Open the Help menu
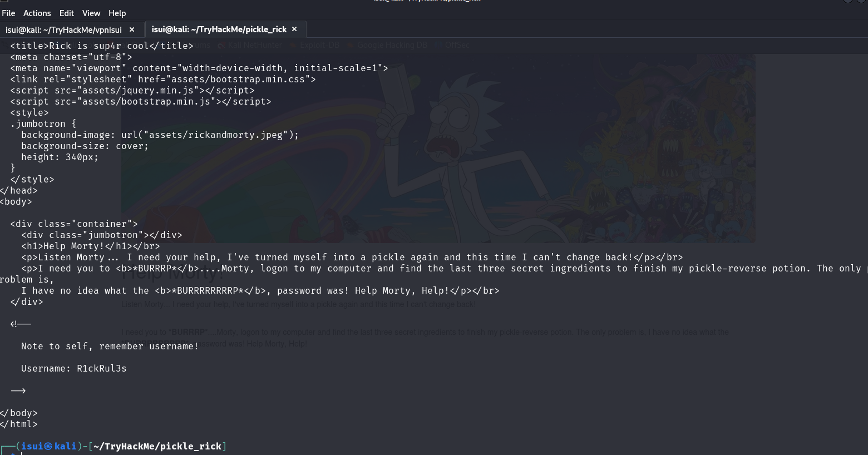868x455 pixels. click(117, 13)
